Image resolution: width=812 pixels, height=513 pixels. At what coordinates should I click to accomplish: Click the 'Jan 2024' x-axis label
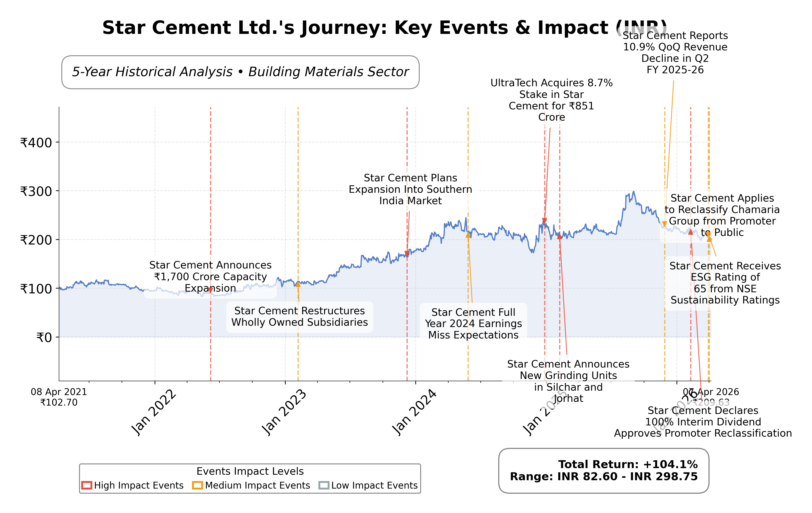coord(414,413)
